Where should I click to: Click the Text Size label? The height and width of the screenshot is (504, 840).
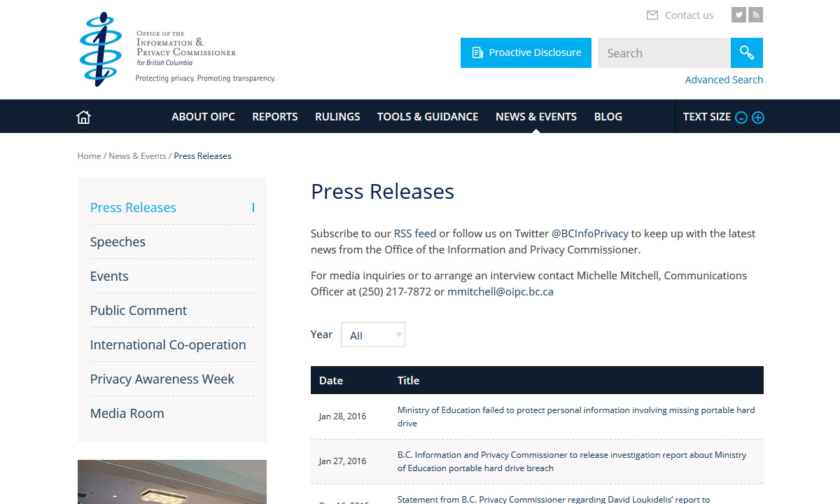[706, 117]
